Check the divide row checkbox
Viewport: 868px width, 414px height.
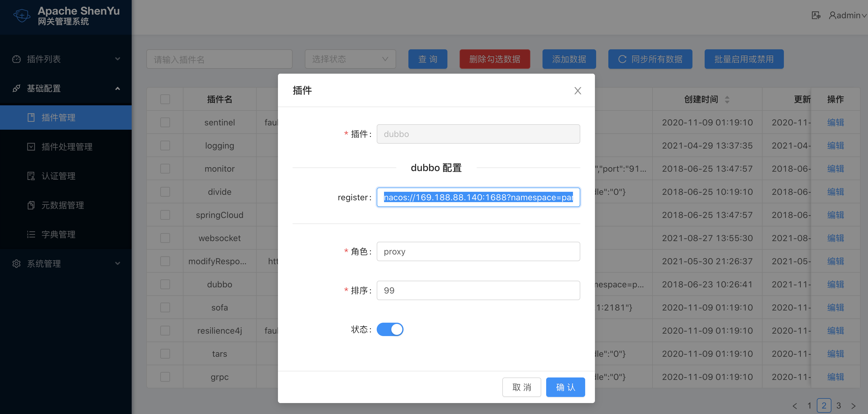(x=165, y=192)
